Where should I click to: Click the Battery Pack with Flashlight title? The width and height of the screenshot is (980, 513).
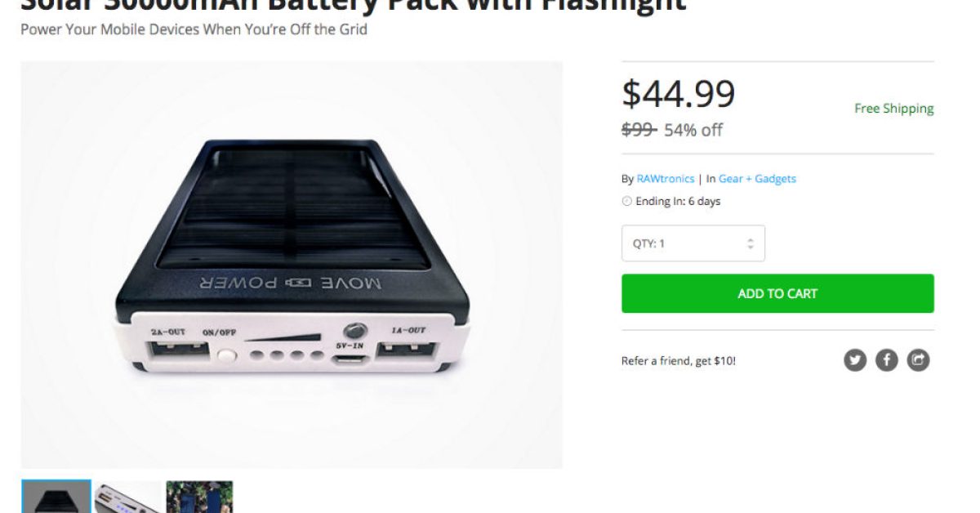(353, 5)
